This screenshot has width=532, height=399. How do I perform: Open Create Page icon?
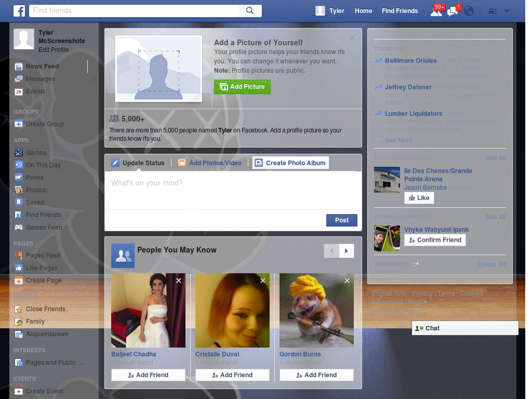point(19,280)
